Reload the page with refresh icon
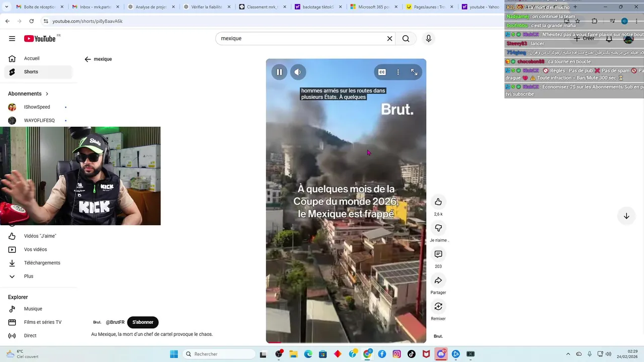 pyautogui.click(x=31, y=21)
